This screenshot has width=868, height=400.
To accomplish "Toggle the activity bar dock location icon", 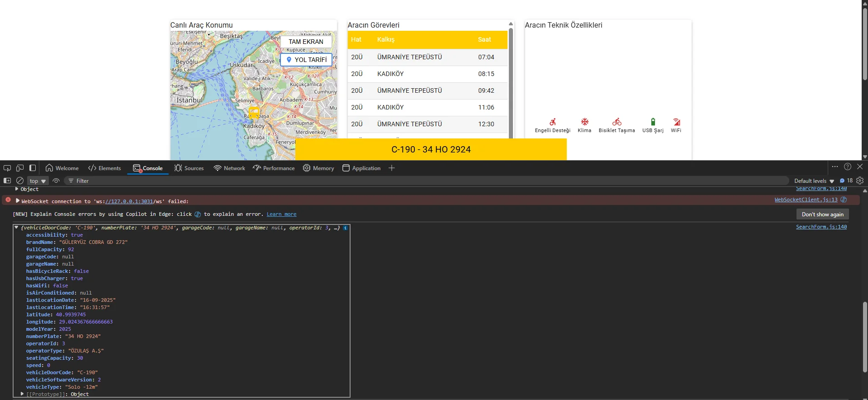I will [x=33, y=168].
